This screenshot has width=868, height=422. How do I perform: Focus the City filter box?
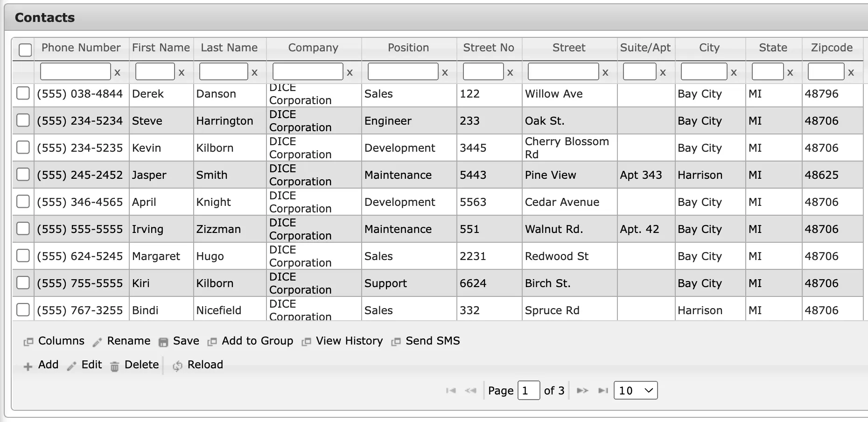[x=704, y=71]
